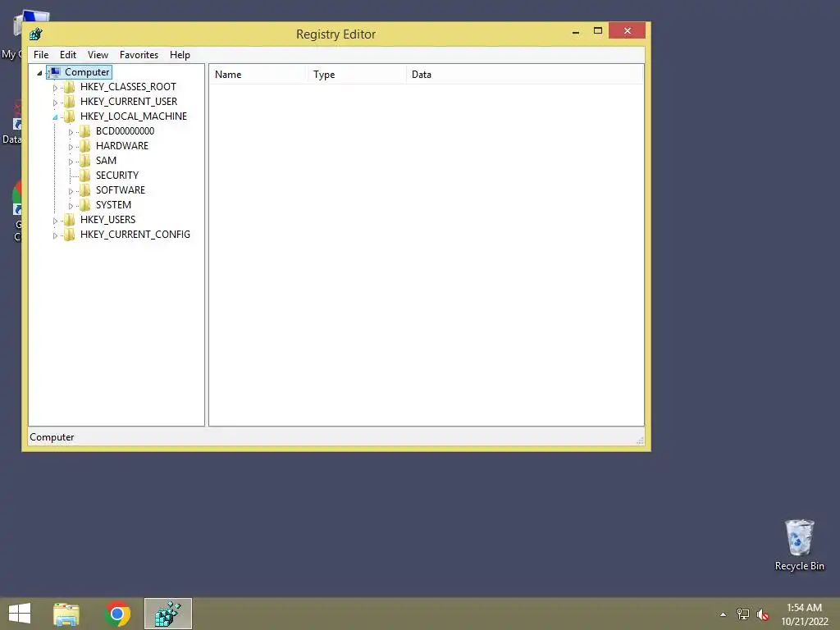Expand the SYSTEM key

click(x=71, y=206)
